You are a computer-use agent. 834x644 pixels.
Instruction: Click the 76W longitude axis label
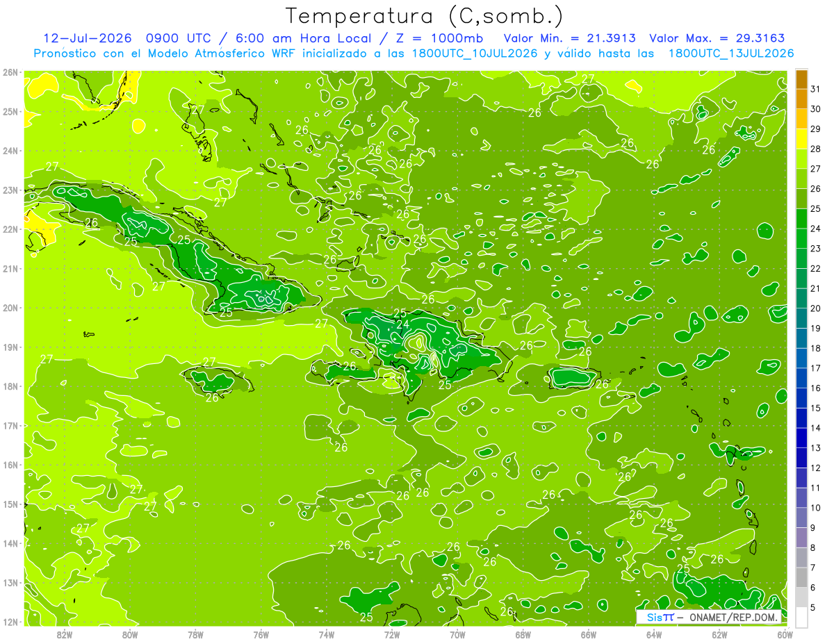pos(261,634)
